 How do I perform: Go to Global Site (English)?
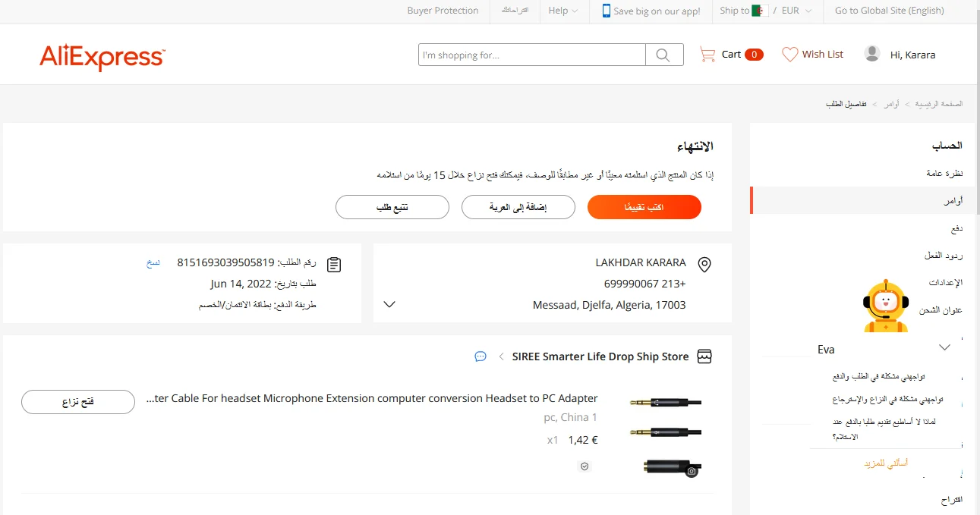(x=889, y=11)
